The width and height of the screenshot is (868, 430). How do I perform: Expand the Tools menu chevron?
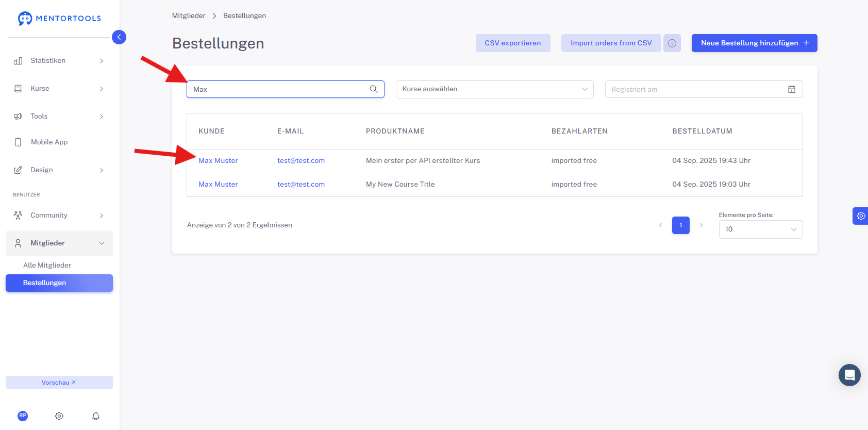click(x=102, y=117)
